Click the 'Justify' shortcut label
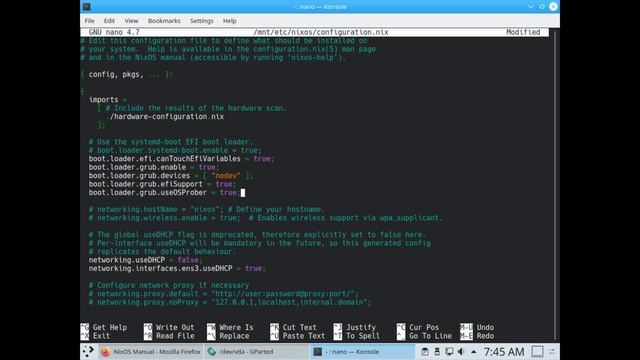This screenshot has height=360, width=640. pos(361,327)
